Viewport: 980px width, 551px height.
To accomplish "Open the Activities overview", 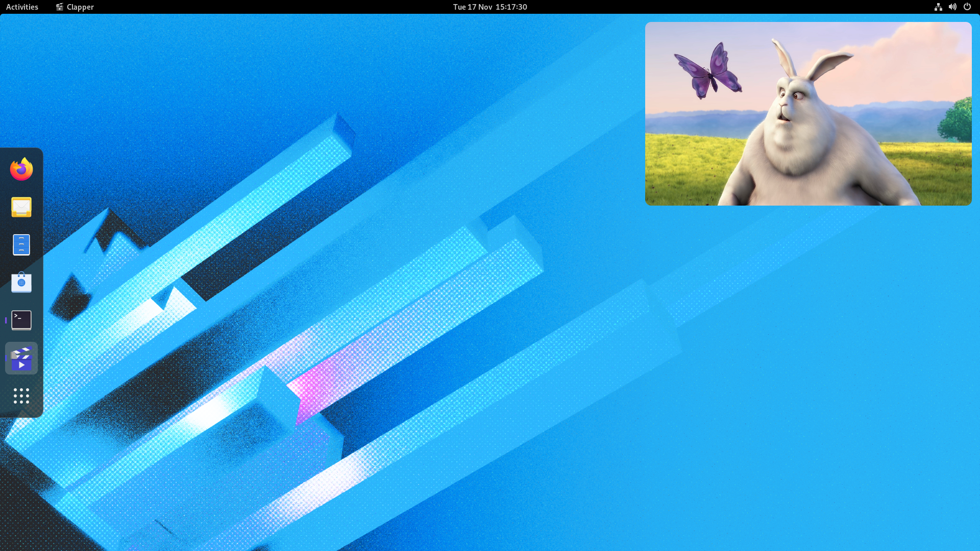I will (22, 7).
